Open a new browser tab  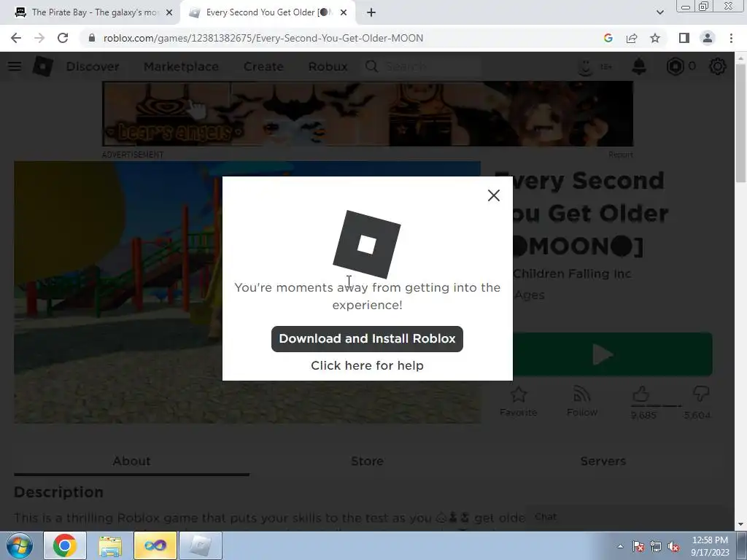coord(371,13)
